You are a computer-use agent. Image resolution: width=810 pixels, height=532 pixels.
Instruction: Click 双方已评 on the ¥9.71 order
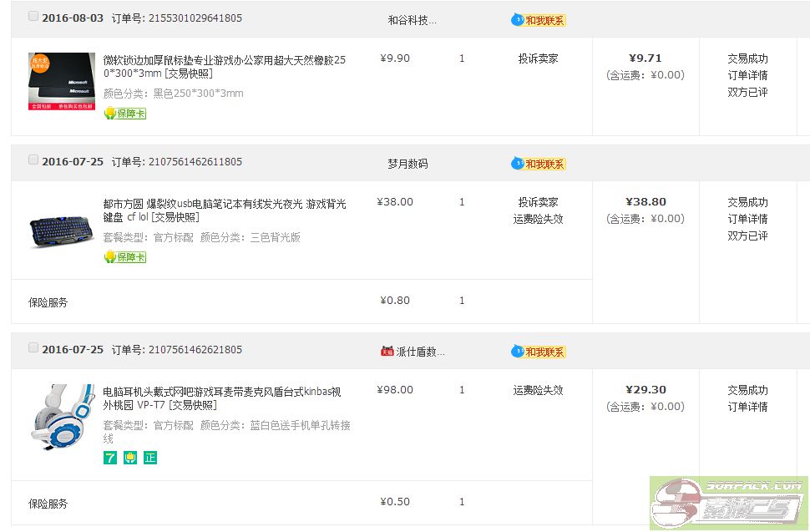pos(747,93)
